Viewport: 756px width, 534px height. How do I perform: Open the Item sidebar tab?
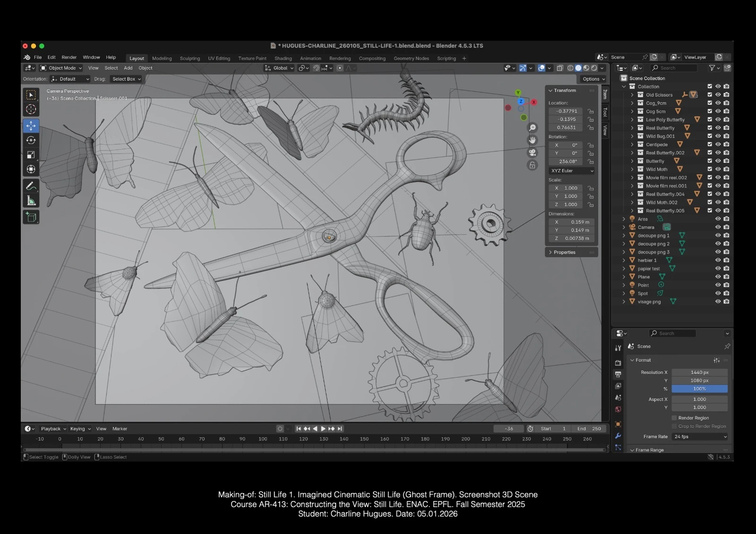point(605,94)
